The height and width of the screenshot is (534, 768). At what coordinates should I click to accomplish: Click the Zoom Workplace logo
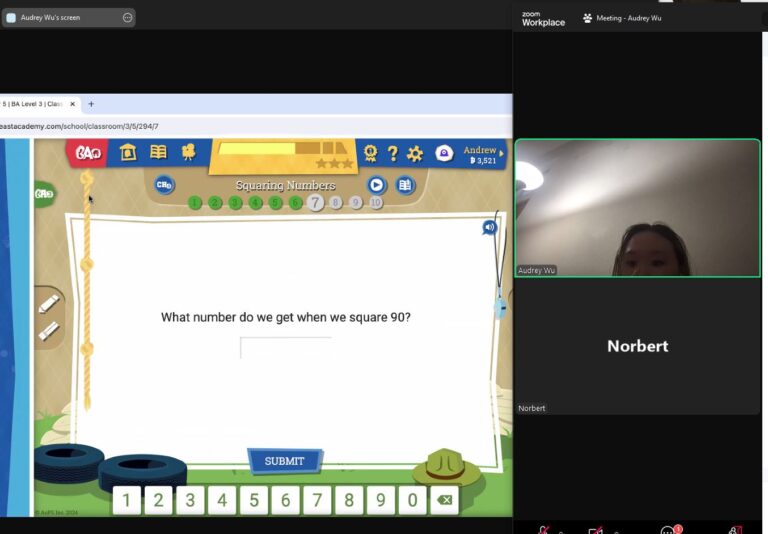pyautogui.click(x=543, y=19)
